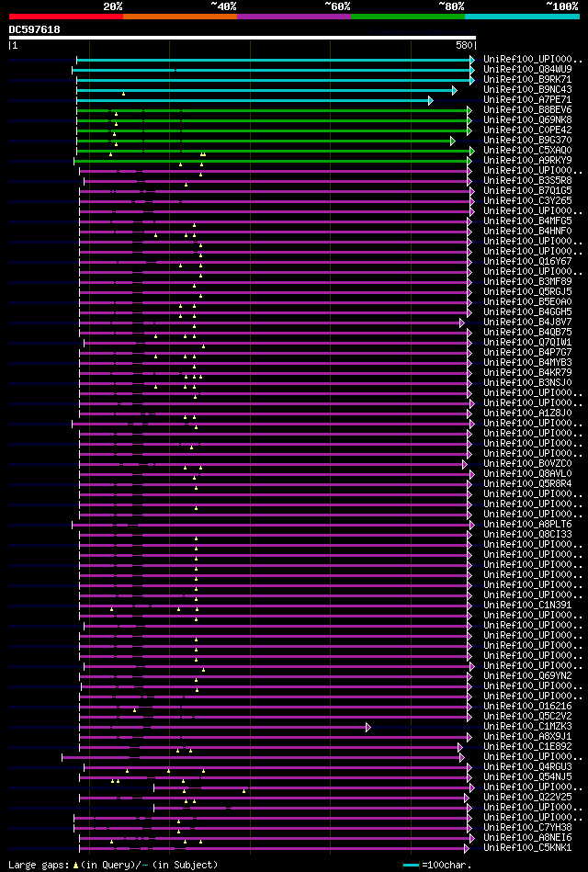
Task: Select the UniRef100_Q5R8R4 label
Action: click(527, 484)
